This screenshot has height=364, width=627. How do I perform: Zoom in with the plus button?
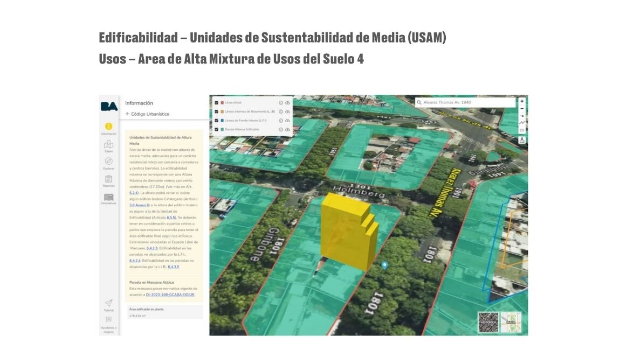click(x=522, y=101)
